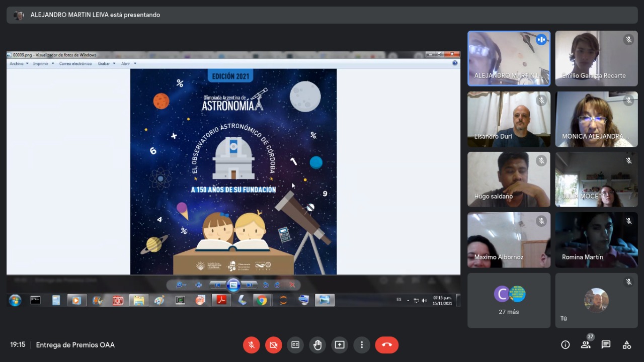Viewport: 644px width, 362px height.
Task: Click the photo viewer title '00009.png'
Action: (54, 55)
